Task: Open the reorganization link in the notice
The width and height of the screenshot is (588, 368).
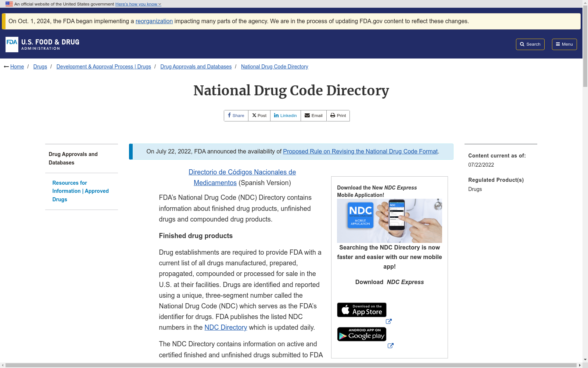Action: click(x=154, y=21)
